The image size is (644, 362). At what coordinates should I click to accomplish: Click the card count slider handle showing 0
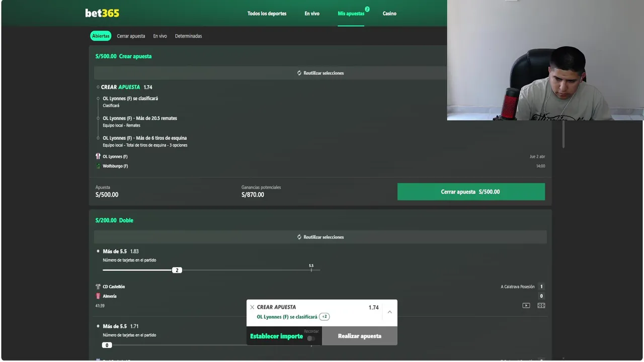[107, 345]
